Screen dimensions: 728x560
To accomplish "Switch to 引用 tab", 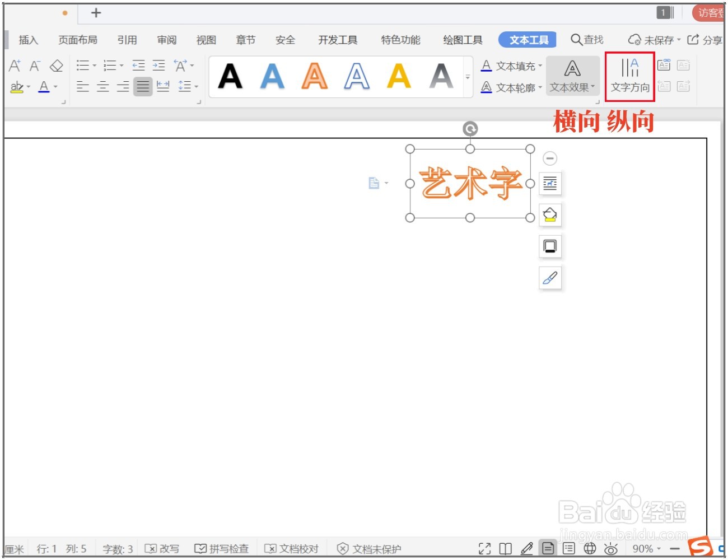I will [127, 40].
